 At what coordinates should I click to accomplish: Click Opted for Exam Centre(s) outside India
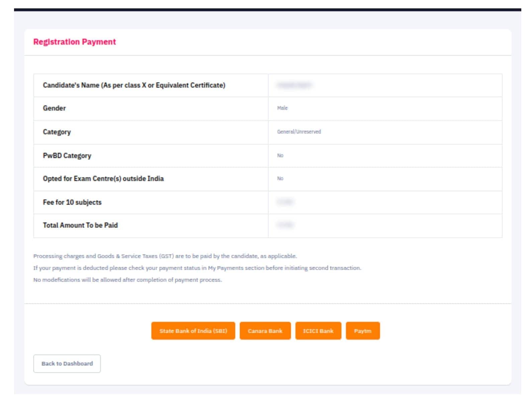(103, 178)
